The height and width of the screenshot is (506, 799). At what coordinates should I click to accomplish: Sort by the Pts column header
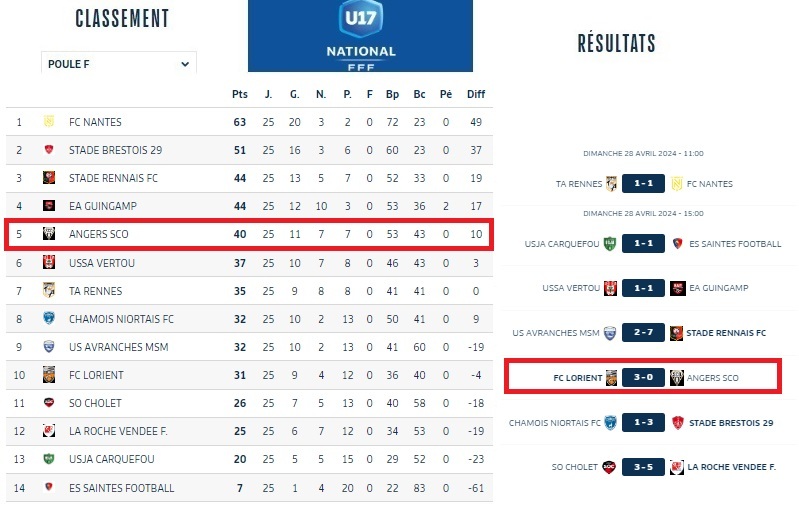(x=239, y=94)
